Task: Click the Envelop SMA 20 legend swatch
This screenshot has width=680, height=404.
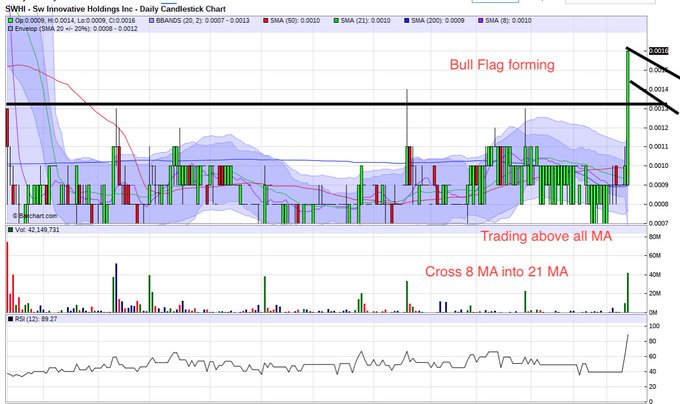Action: coord(10,29)
